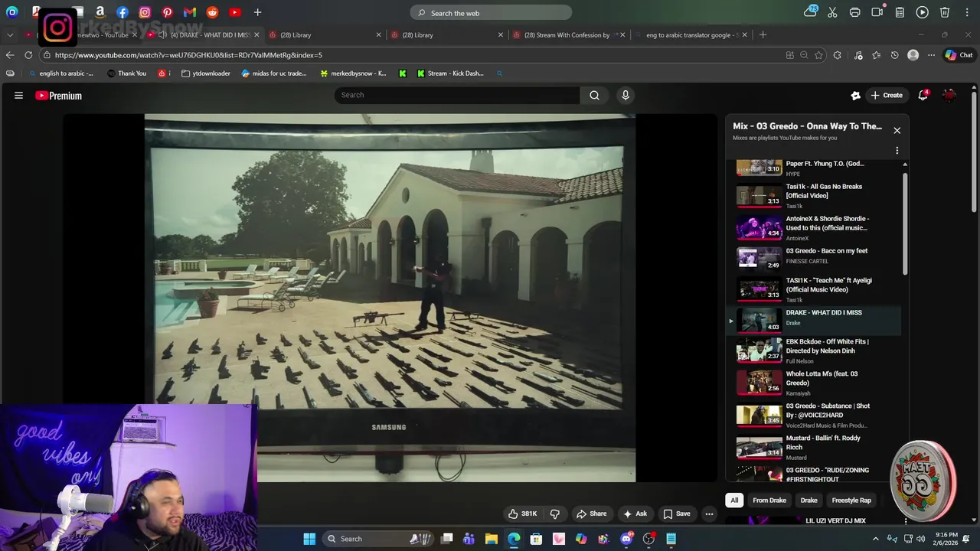Open YouTube shortcut in browser top bar
The width and height of the screenshot is (980, 551).
pos(235,12)
